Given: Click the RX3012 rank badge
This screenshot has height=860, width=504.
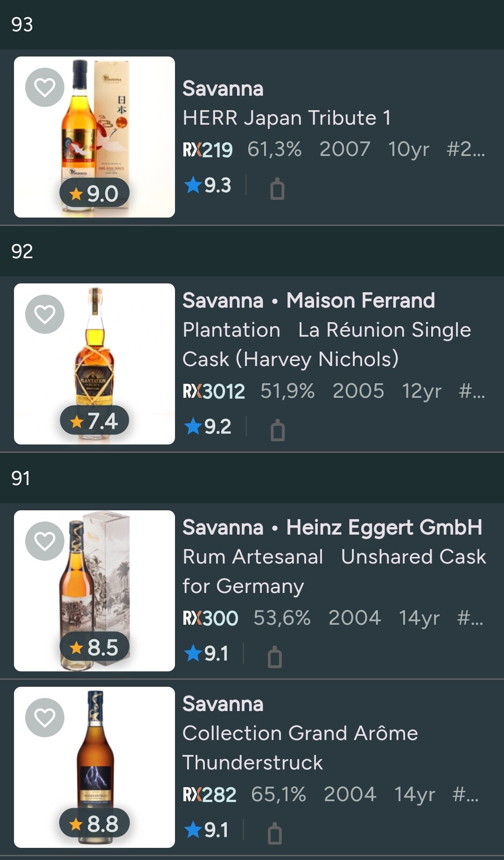Looking at the screenshot, I should click(x=214, y=391).
